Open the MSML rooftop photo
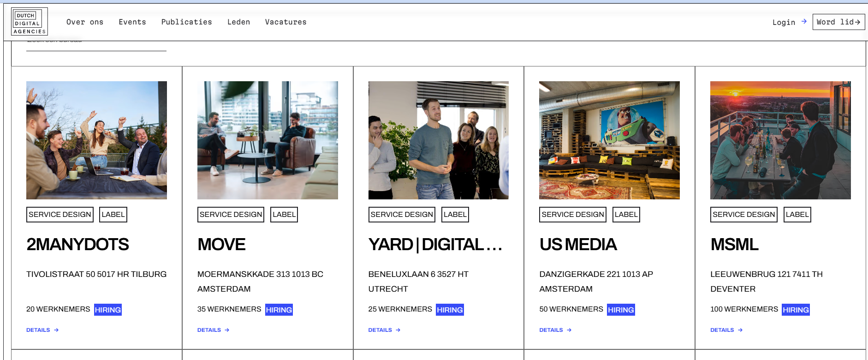 click(780, 140)
